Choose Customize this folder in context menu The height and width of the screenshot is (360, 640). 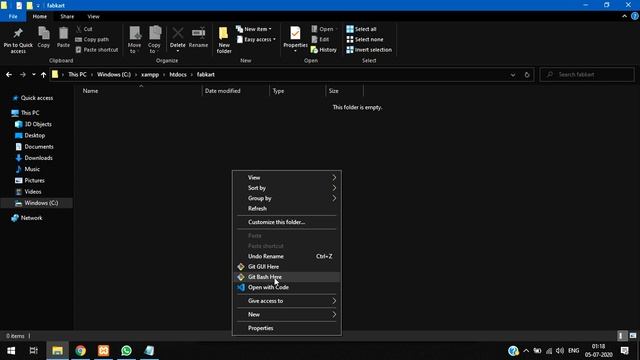(287, 222)
